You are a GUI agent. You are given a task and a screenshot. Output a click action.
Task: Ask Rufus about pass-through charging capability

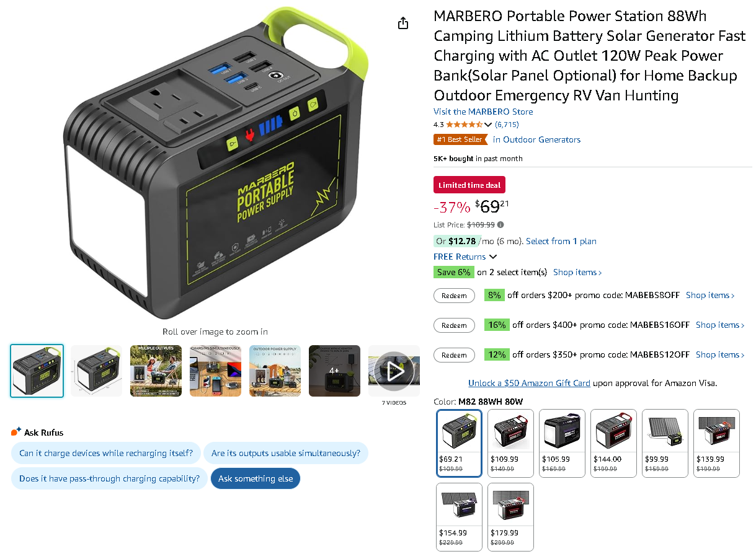[109, 478]
